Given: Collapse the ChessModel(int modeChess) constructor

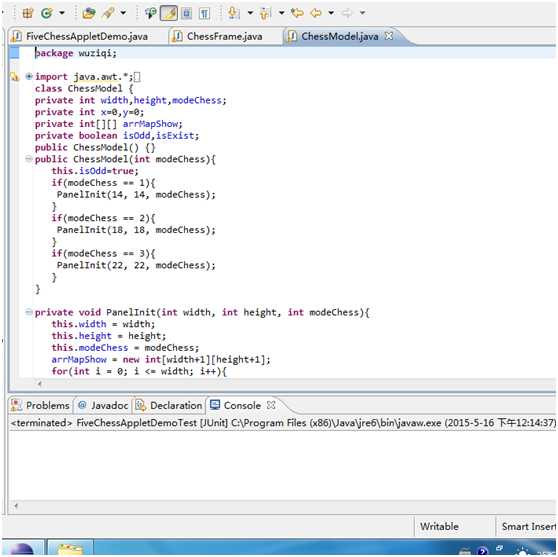Looking at the screenshot, I should coord(29,159).
